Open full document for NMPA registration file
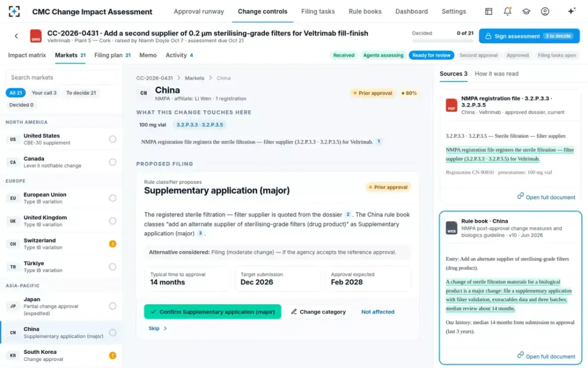 click(x=546, y=197)
